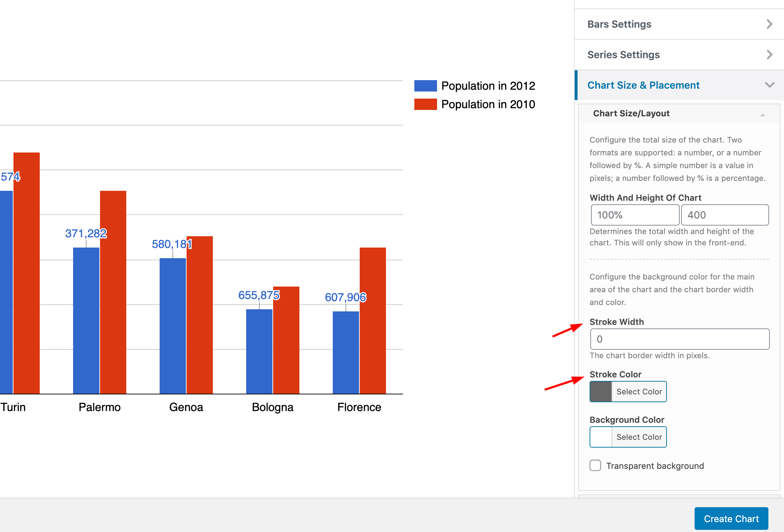Click the Create Chart button

pos(731,519)
